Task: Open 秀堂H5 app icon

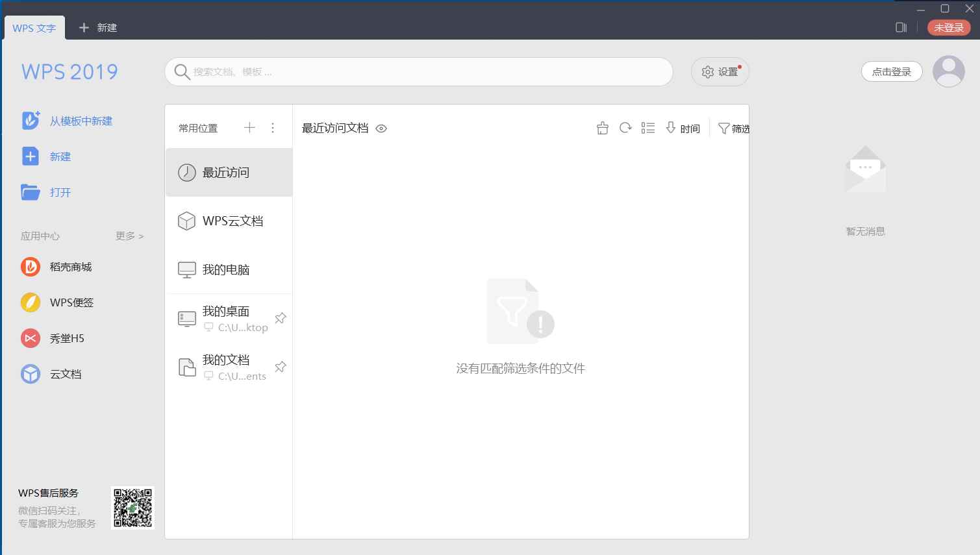Action: [x=31, y=338]
